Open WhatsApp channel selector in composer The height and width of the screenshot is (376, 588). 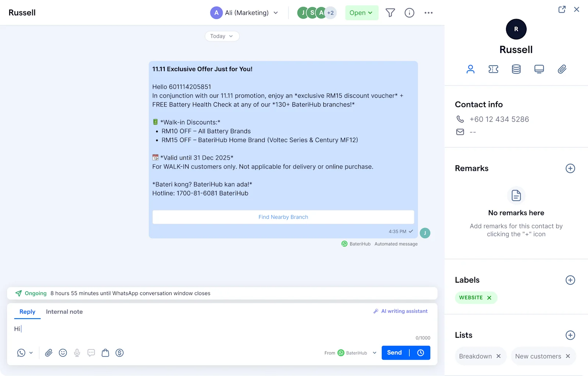[25, 353]
